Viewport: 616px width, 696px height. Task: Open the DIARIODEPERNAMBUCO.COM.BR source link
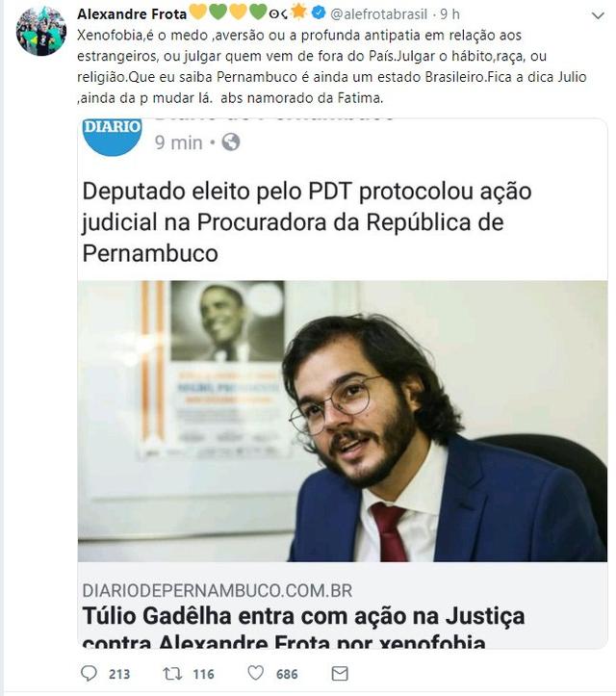[218, 591]
